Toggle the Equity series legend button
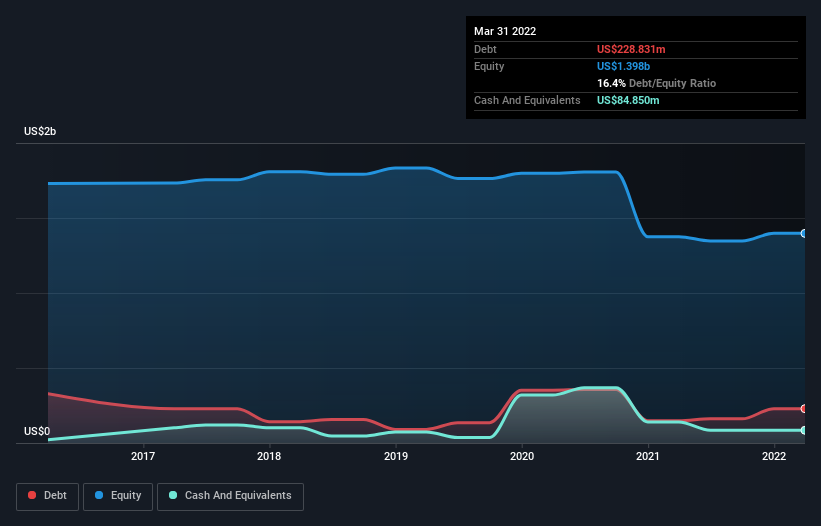 118,496
